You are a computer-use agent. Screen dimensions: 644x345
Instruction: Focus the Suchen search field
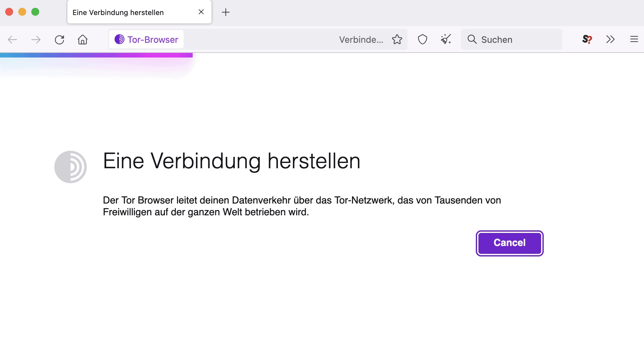tap(512, 40)
